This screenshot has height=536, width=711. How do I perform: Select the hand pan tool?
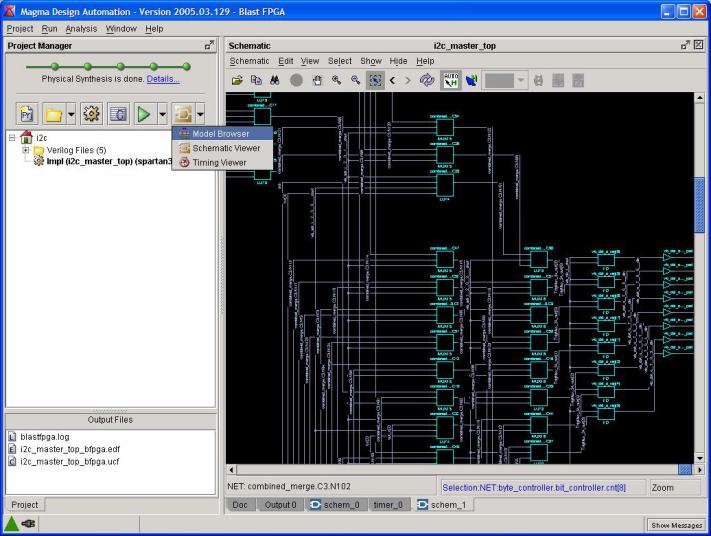pyautogui.click(x=317, y=81)
